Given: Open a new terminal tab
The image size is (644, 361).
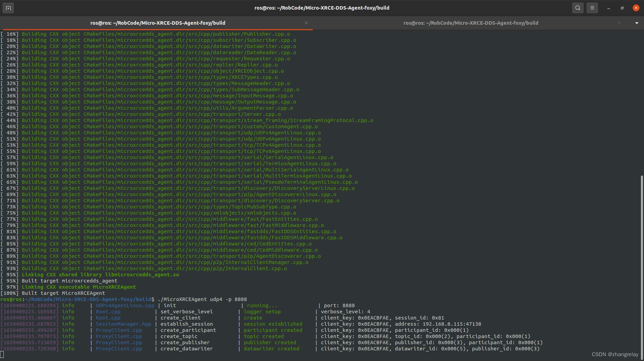Looking at the screenshot, I should [x=8, y=8].
